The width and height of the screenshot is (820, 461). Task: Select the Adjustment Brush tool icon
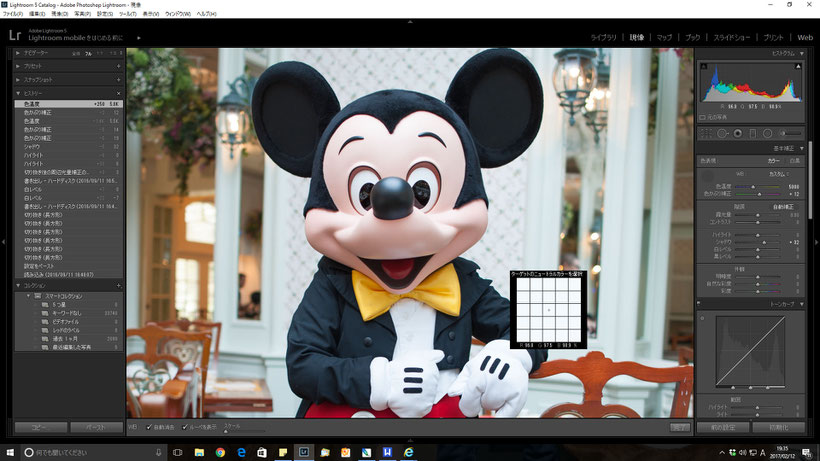(791, 133)
